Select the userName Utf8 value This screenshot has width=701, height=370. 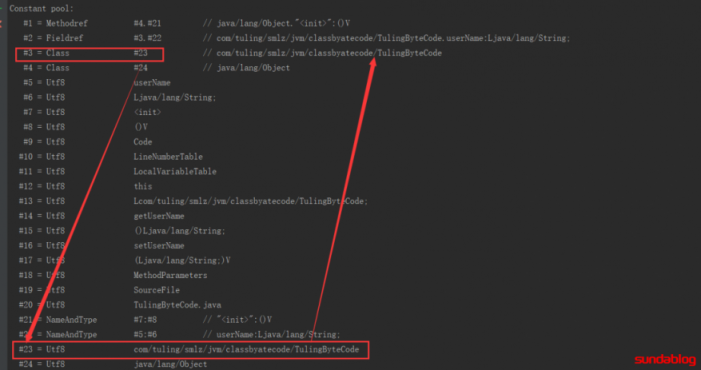(x=152, y=83)
